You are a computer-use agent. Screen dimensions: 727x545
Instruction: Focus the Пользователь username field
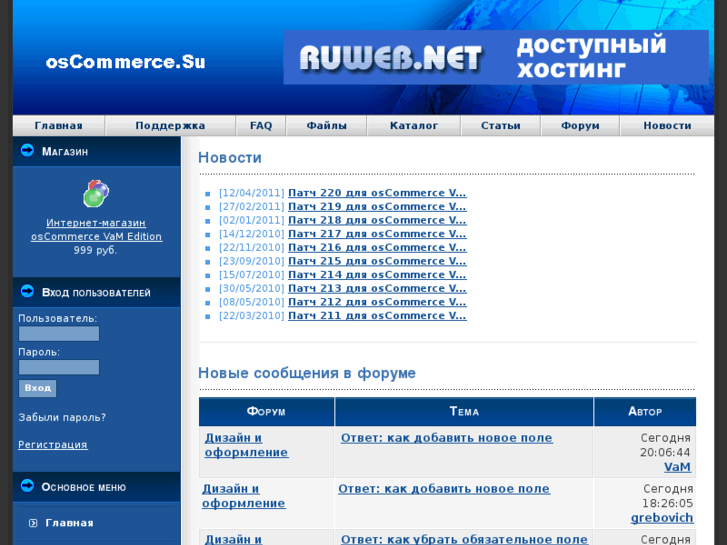coord(59,334)
